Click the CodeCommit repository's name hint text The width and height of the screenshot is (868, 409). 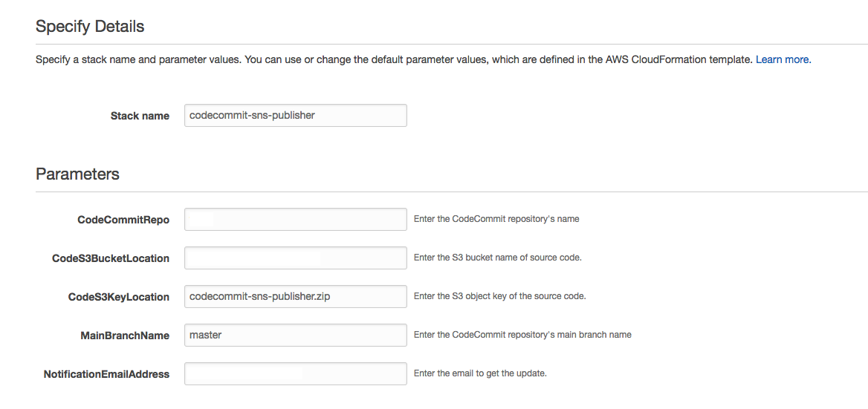coord(496,219)
